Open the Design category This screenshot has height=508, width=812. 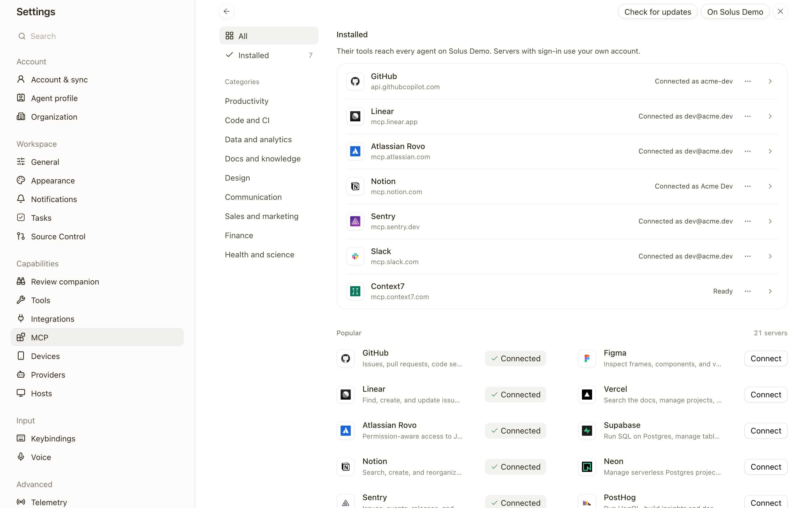269,178
